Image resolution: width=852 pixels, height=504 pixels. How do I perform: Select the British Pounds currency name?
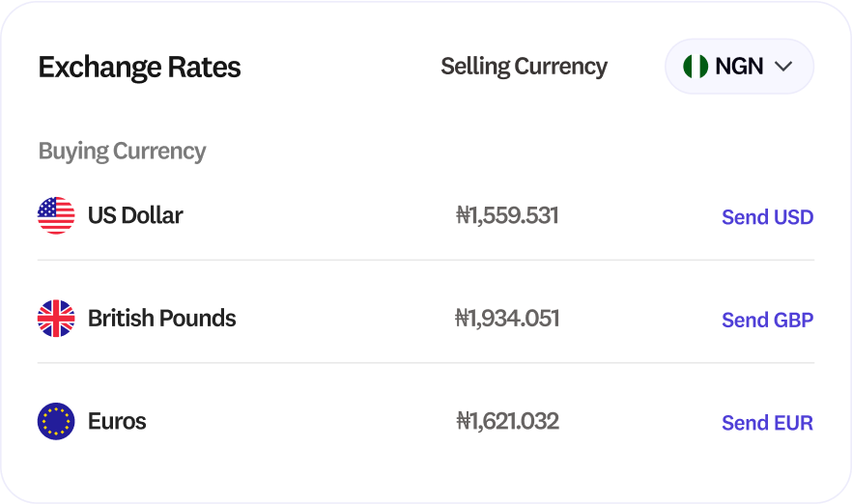pos(161,319)
